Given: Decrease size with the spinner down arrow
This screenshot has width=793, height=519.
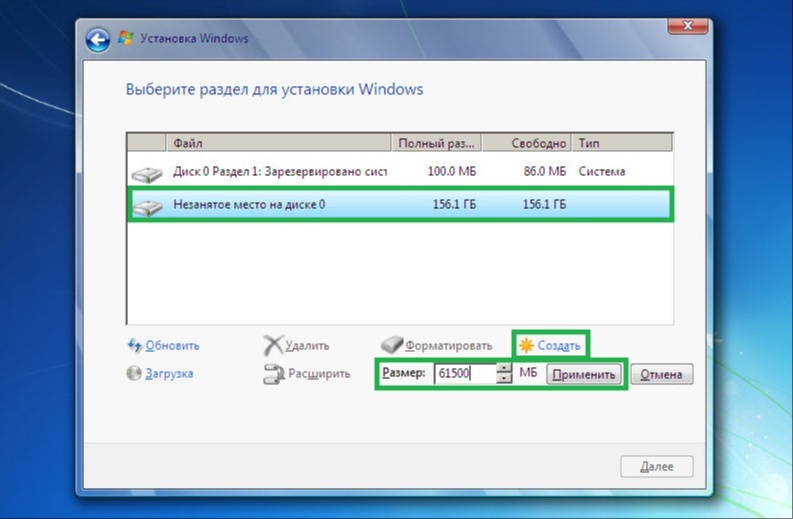Looking at the screenshot, I should tap(504, 378).
